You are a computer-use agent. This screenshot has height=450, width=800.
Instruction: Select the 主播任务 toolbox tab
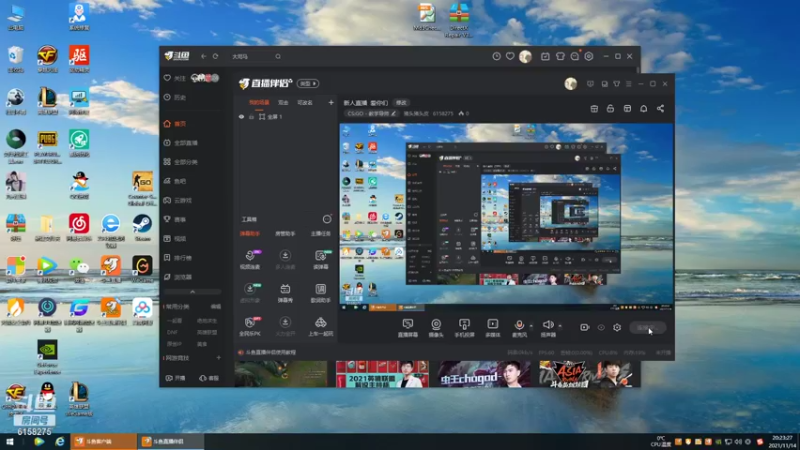pos(320,234)
